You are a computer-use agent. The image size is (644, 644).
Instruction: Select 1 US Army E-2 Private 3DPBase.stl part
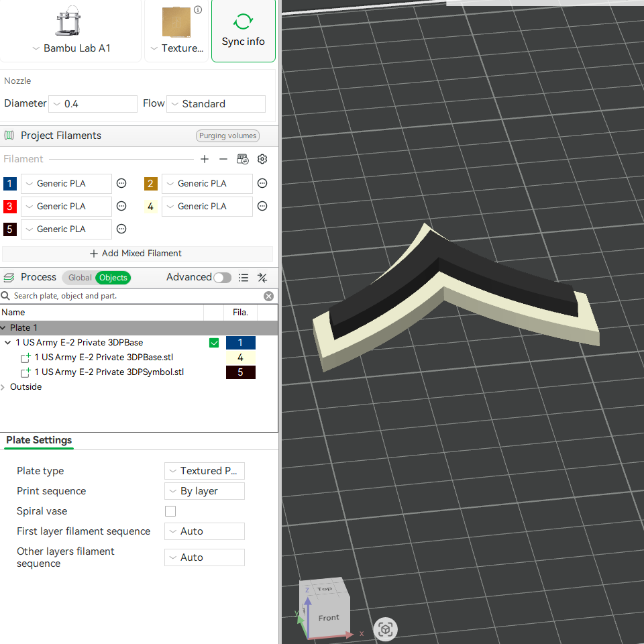pos(103,358)
